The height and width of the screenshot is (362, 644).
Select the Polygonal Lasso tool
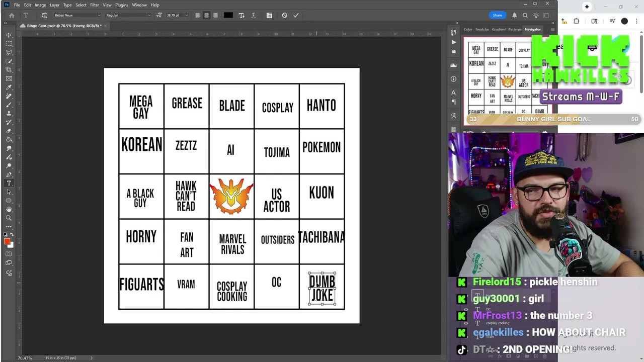(9, 52)
